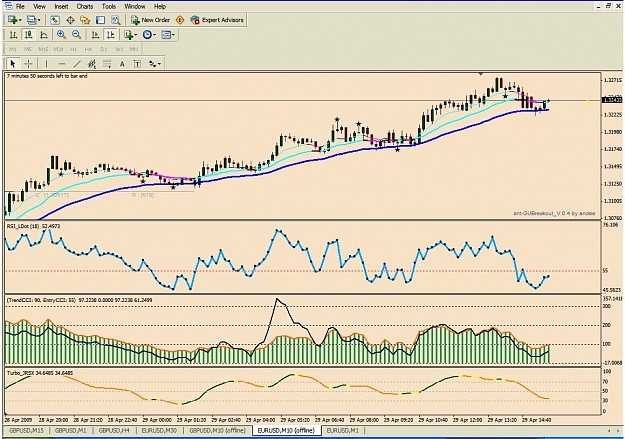Open the Strategy Tester icon

116,20
